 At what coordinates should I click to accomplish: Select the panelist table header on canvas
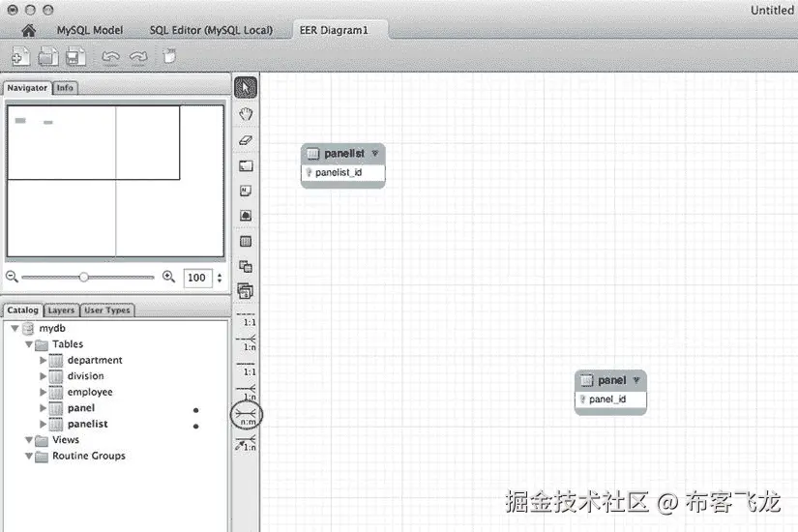(343, 153)
